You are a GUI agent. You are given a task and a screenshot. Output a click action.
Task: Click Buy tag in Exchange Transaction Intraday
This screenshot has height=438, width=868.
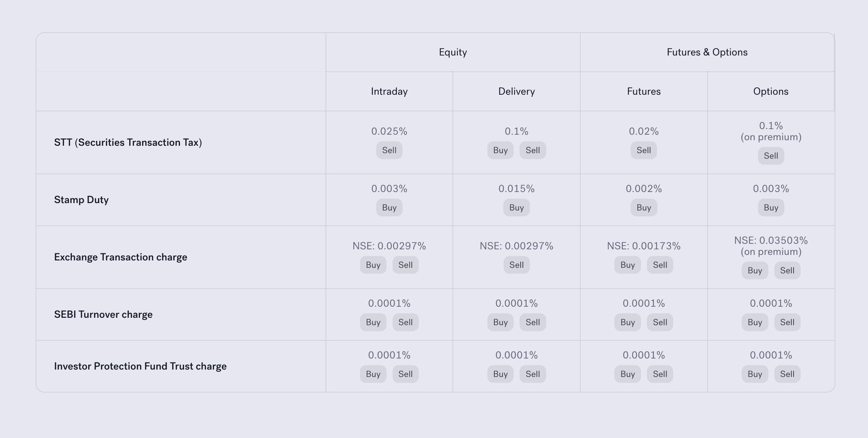click(373, 265)
